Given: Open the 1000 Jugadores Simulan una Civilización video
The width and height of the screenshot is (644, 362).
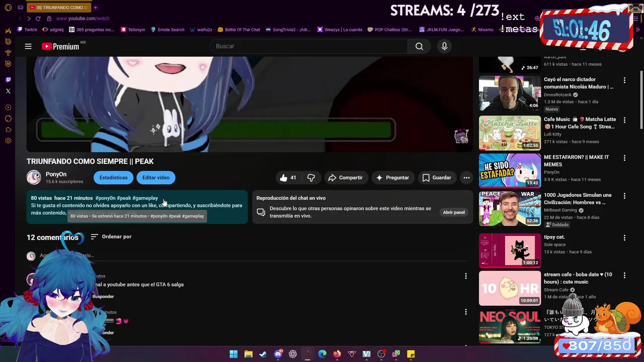Looking at the screenshot, I should pyautogui.click(x=510, y=208).
